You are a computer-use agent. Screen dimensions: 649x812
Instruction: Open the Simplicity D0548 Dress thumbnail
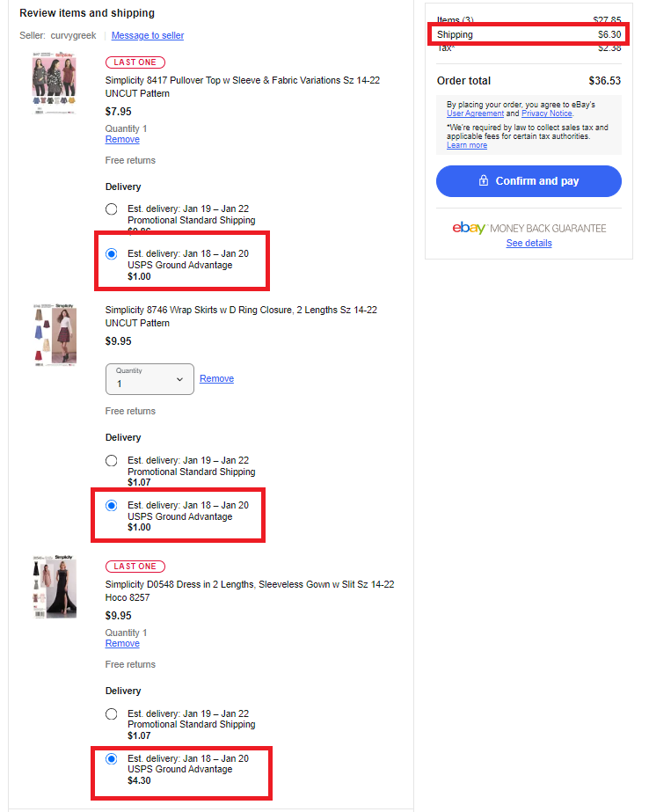click(55, 587)
